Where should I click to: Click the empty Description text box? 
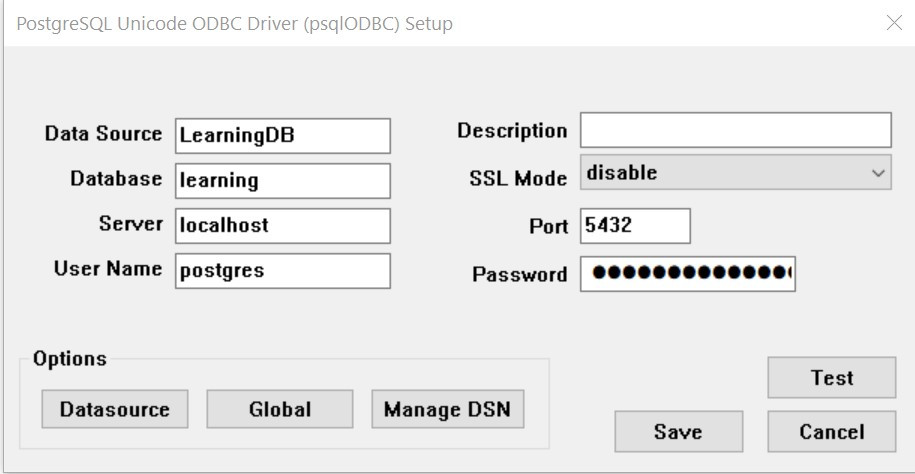point(735,130)
